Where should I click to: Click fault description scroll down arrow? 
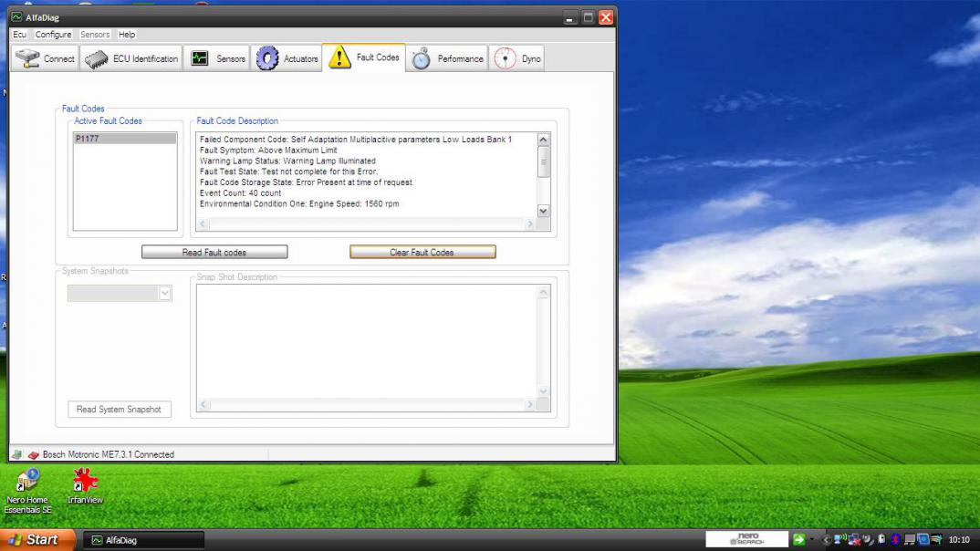(543, 211)
